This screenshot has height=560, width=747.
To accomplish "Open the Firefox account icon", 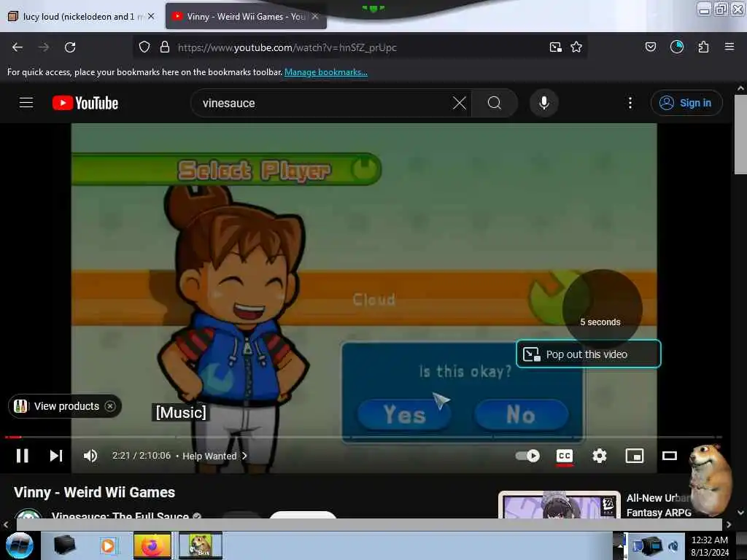I will click(677, 47).
